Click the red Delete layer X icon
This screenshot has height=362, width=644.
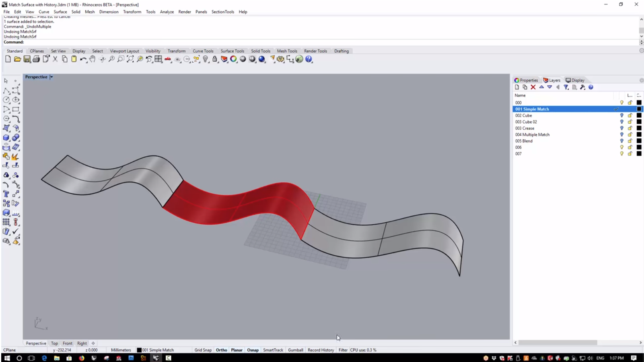tap(533, 87)
